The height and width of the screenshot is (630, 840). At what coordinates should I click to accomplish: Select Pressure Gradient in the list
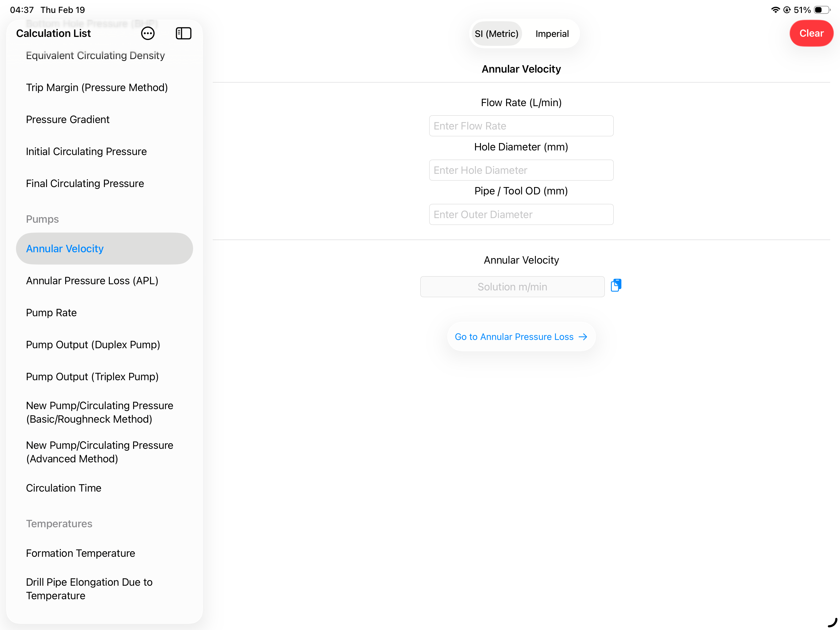[x=68, y=119]
